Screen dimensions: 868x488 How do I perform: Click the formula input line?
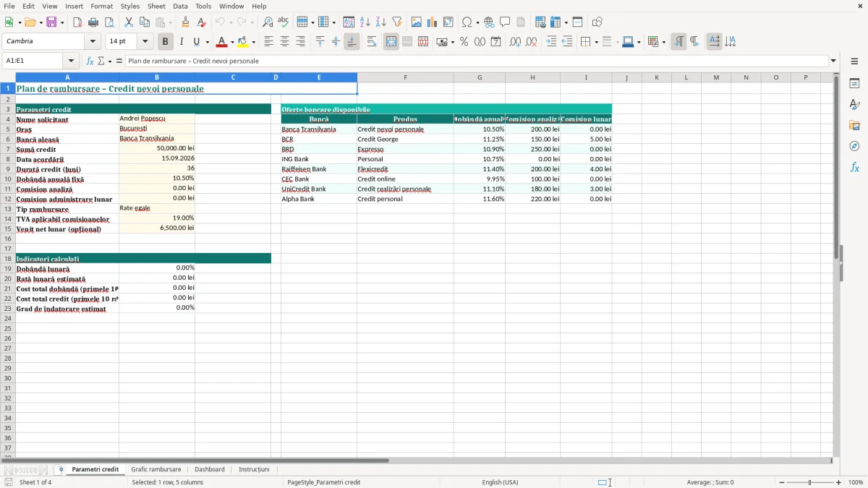pyautogui.click(x=477, y=61)
